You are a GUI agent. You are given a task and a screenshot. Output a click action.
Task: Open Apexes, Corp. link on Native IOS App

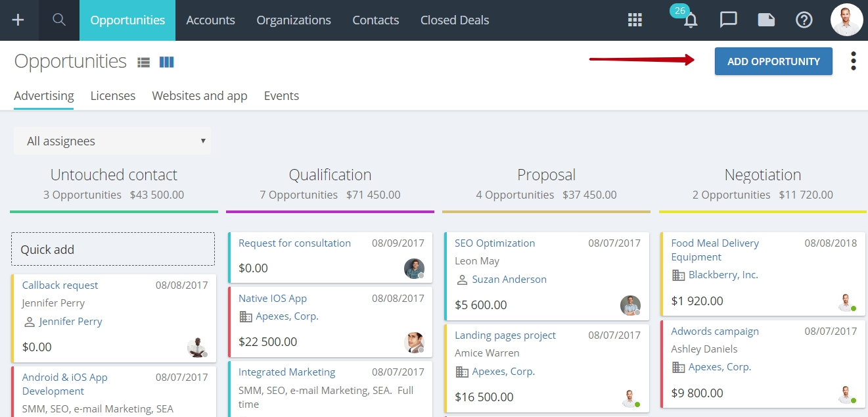287,316
